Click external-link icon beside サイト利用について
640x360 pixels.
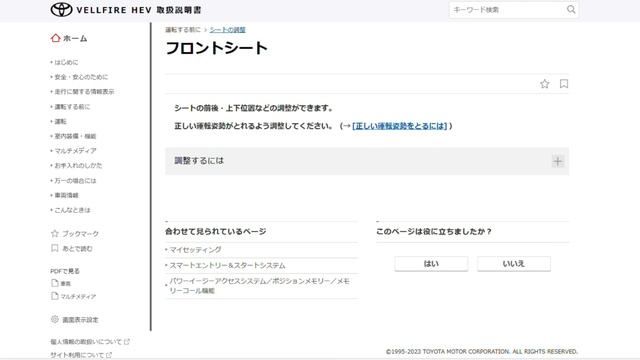109,355
